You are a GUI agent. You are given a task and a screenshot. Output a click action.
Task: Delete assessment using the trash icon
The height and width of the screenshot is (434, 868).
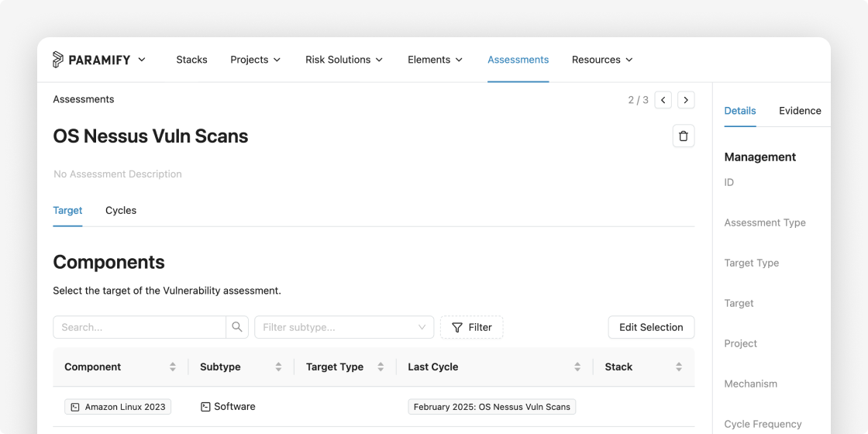click(683, 136)
